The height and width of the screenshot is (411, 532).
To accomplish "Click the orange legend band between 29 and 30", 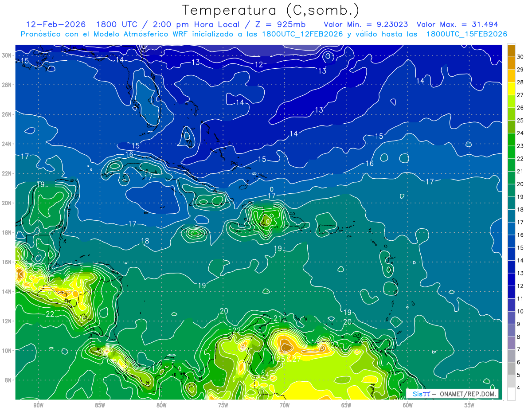I will click(511, 63).
